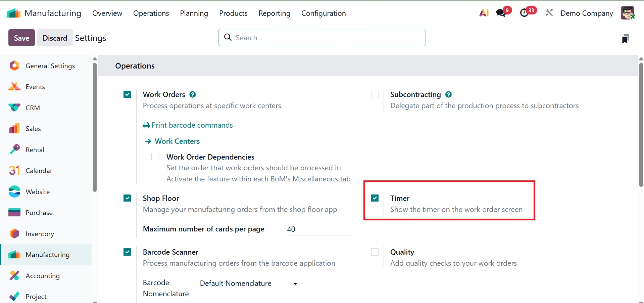Open the Reporting menu

click(x=274, y=13)
